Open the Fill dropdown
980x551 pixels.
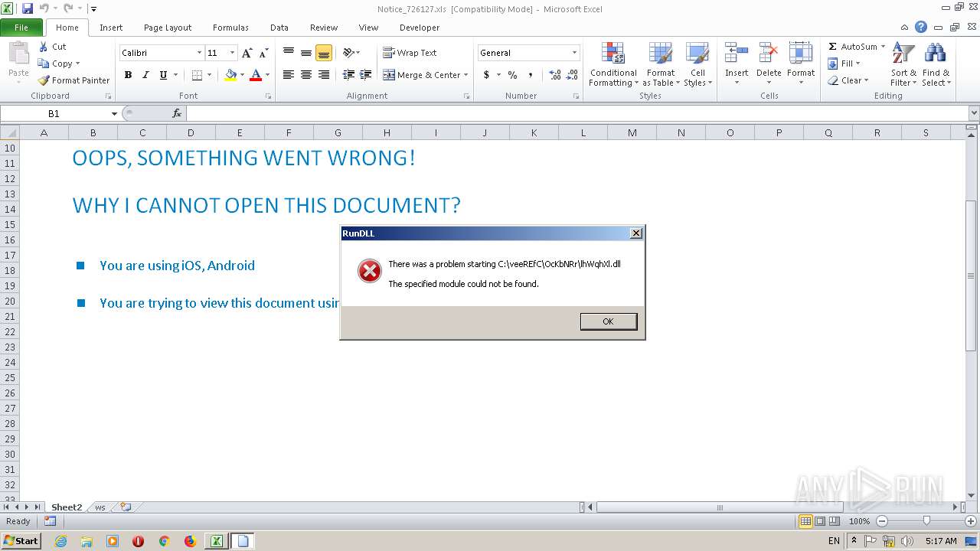tap(844, 64)
